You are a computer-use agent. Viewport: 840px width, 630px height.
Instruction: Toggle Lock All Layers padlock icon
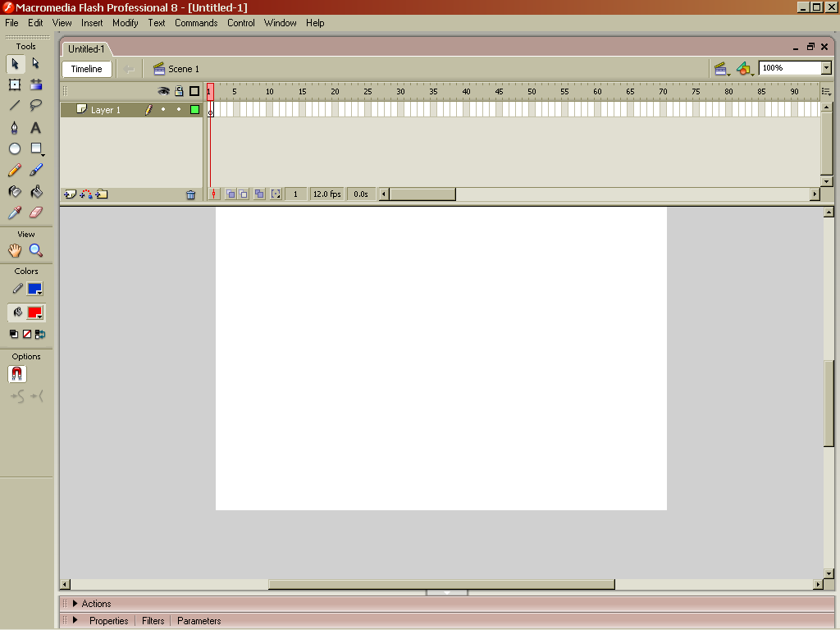(x=179, y=92)
